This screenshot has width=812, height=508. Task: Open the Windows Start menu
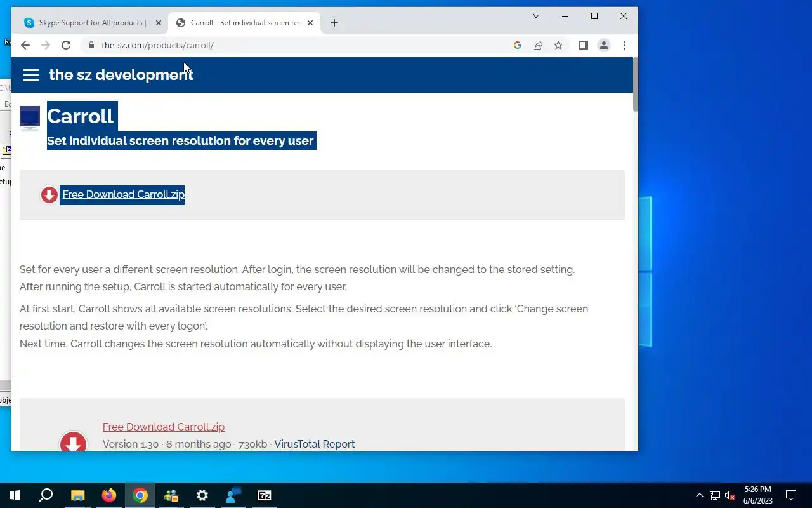tap(15, 495)
